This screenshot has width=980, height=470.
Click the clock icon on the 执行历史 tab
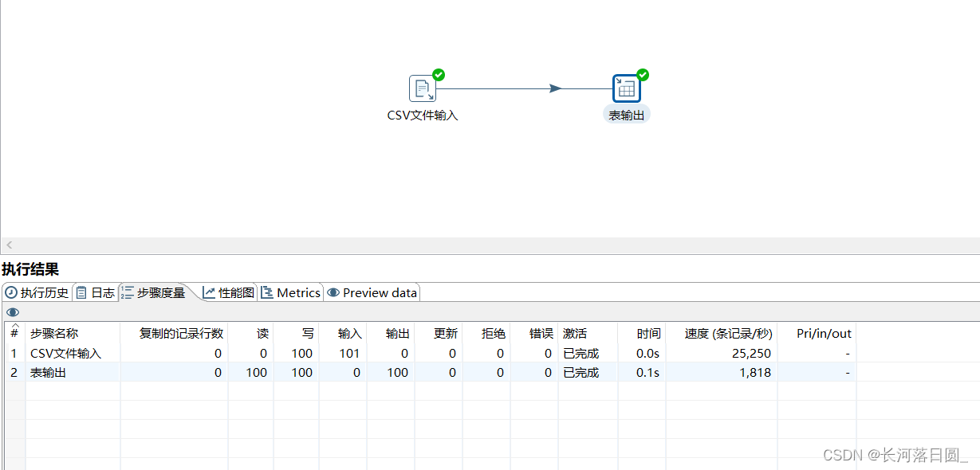click(10, 292)
